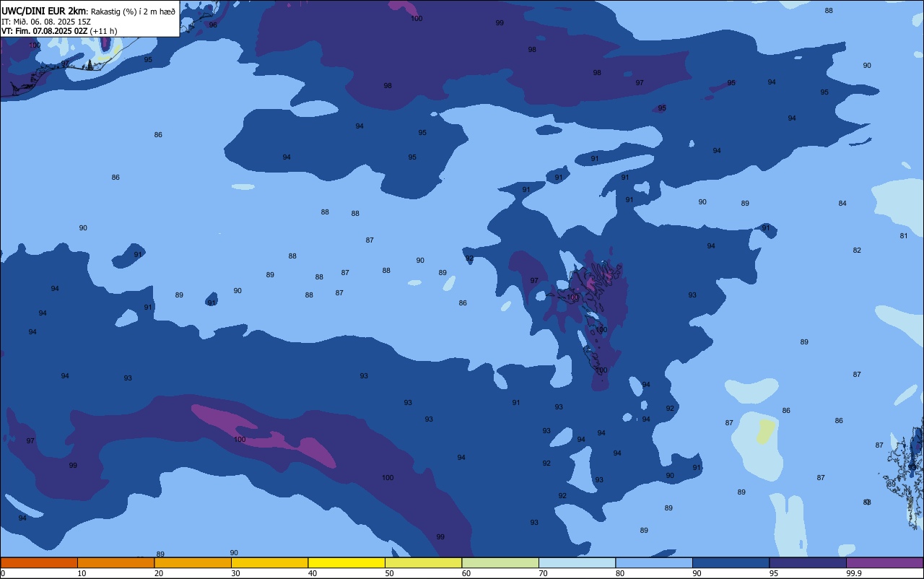Select the 30–40 legend color segment

point(269,562)
